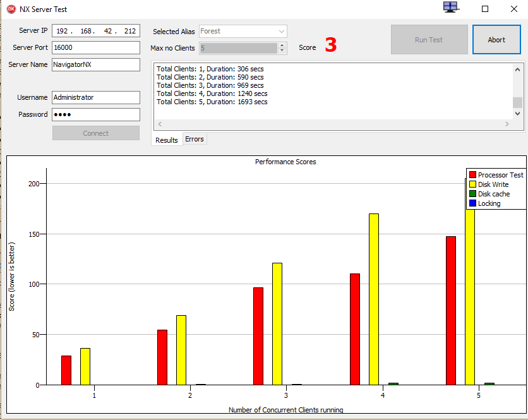Click the NX Server Test window title text
The height and width of the screenshot is (420, 528).
(43, 9)
